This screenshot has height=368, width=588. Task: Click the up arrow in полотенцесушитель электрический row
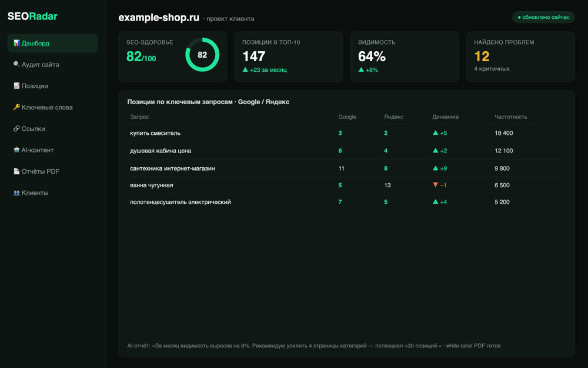coord(435,201)
